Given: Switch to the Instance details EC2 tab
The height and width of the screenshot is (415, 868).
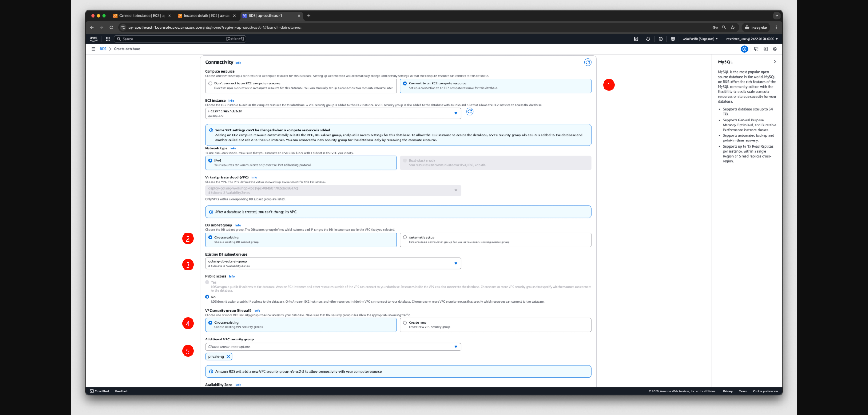Looking at the screenshot, I should [x=206, y=16].
